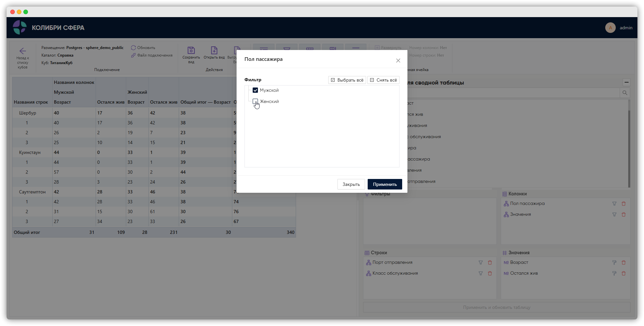Click Применить и обновить таблицу button
This screenshot has height=326, width=644.
[x=496, y=307]
